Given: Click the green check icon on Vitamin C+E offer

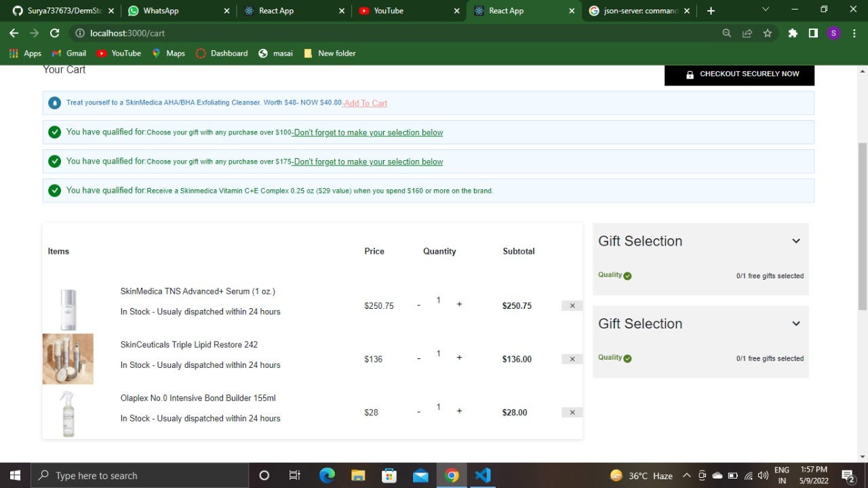Looking at the screenshot, I should [55, 191].
